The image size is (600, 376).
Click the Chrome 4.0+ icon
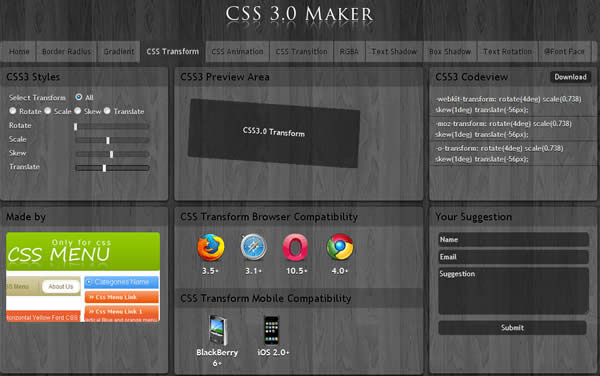click(340, 247)
